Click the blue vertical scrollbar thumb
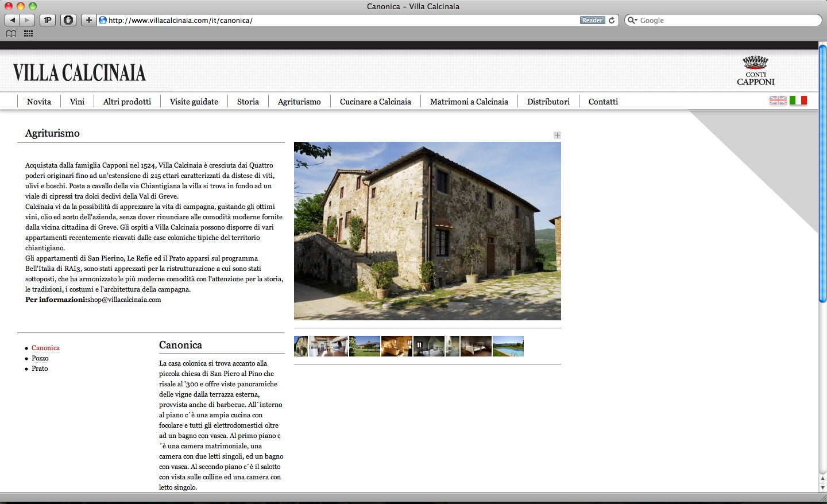The image size is (827, 504). coord(822,173)
